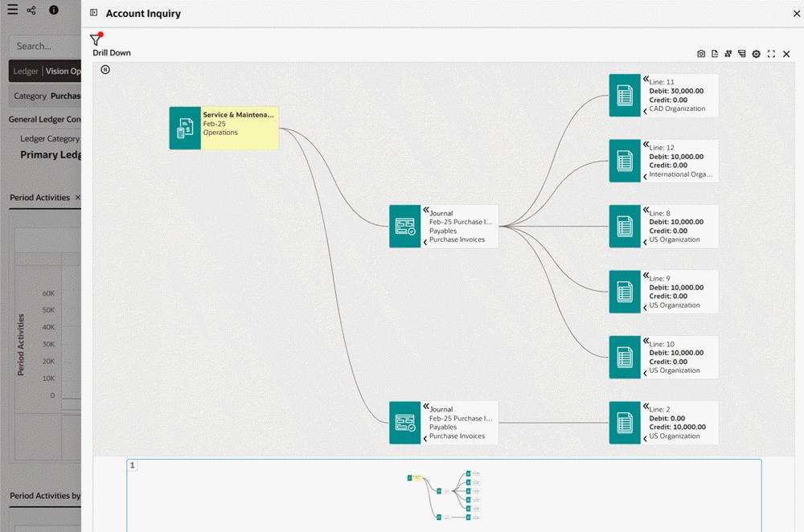
Task: Click US Organization on Line 9
Action: 675,305
